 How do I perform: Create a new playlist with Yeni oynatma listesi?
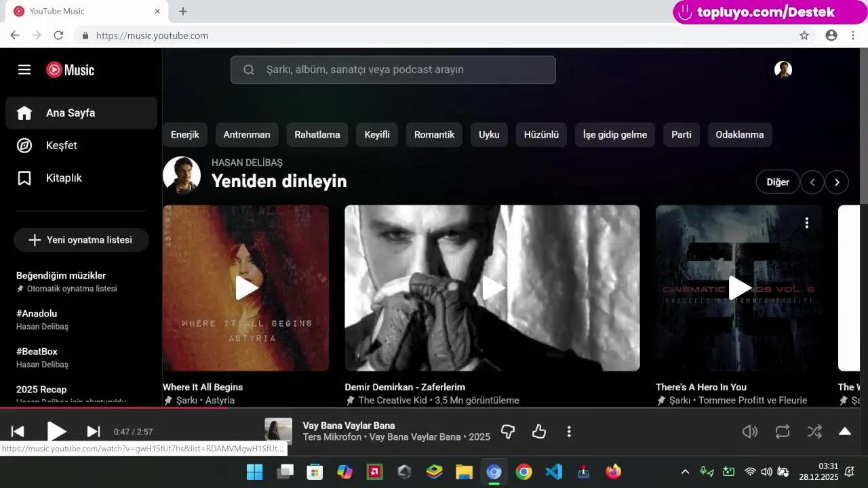(x=81, y=240)
